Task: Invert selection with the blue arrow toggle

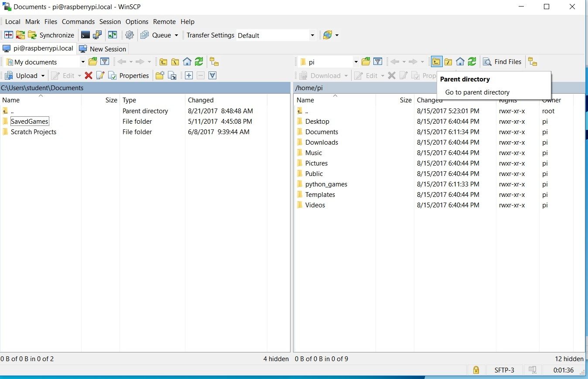Action: [x=212, y=75]
